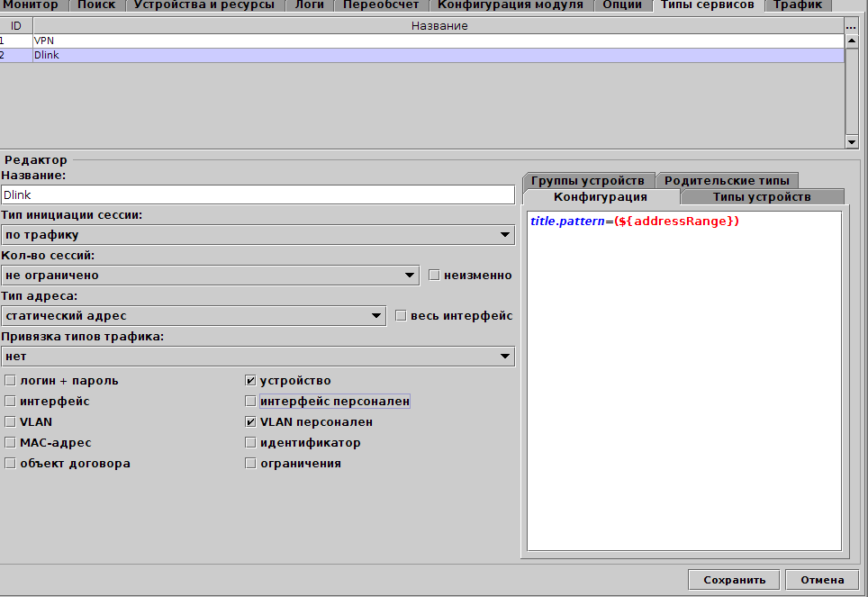Enable the логин + пароль checkbox

9,380
